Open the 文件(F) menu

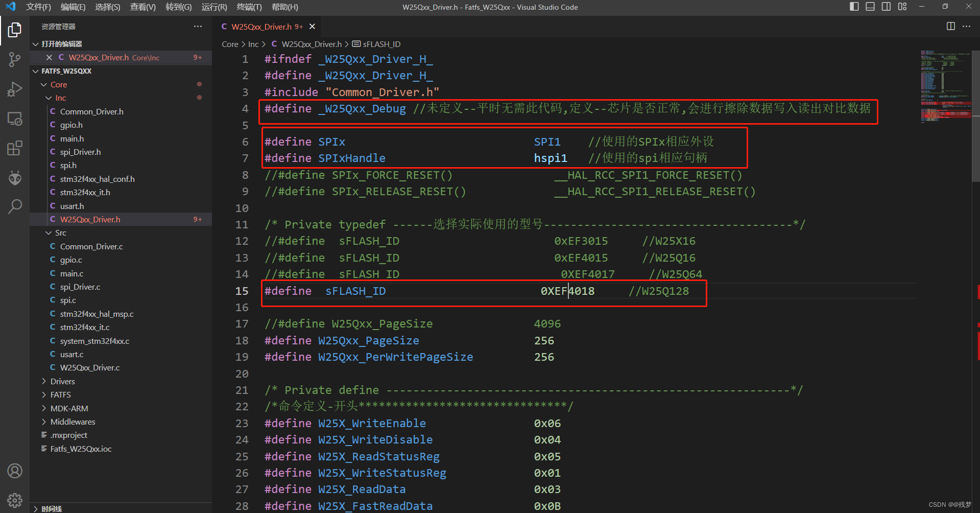click(x=38, y=7)
